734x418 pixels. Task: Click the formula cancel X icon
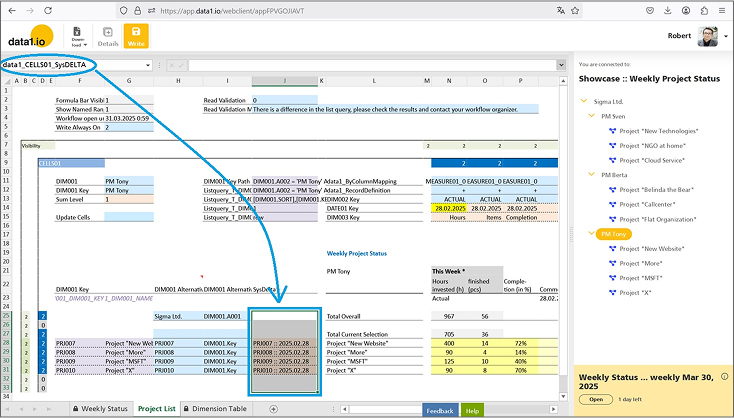coord(172,65)
